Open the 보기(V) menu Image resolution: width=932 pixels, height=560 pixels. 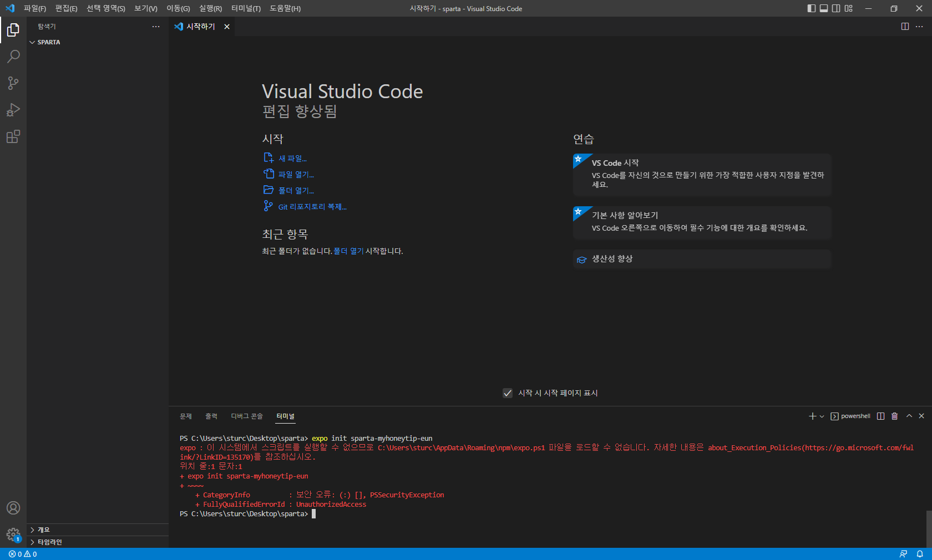146,8
